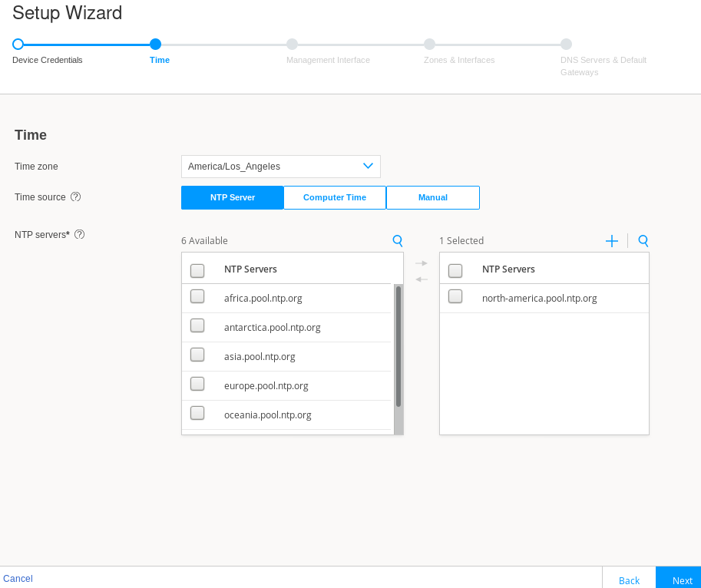Select the Manual time source tab
The width and height of the screenshot is (701, 588).
[433, 197]
